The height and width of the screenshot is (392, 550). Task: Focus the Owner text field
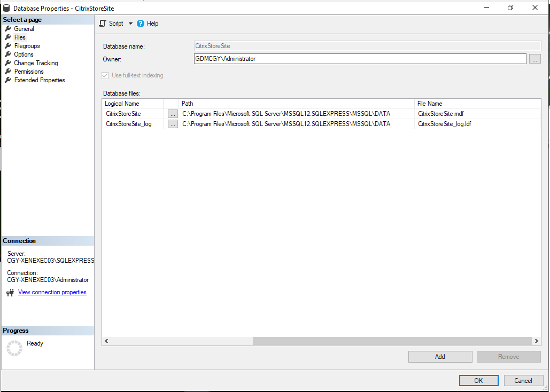pos(360,59)
